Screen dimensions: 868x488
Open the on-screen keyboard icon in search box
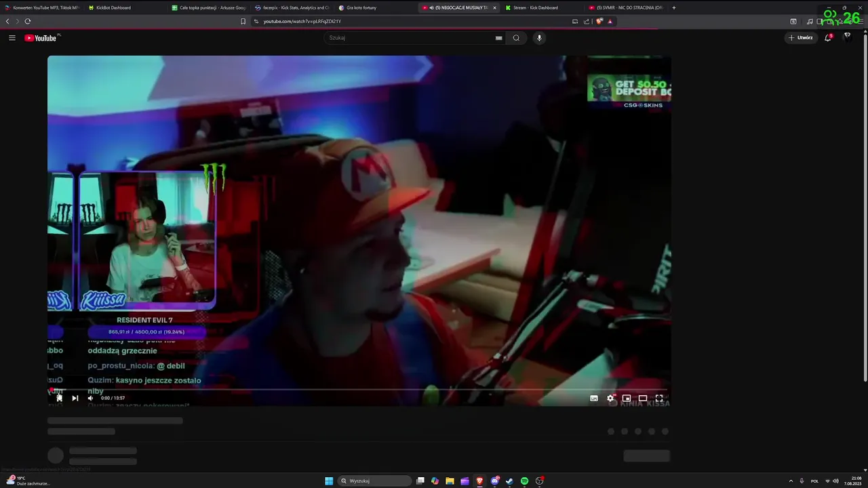(x=499, y=38)
